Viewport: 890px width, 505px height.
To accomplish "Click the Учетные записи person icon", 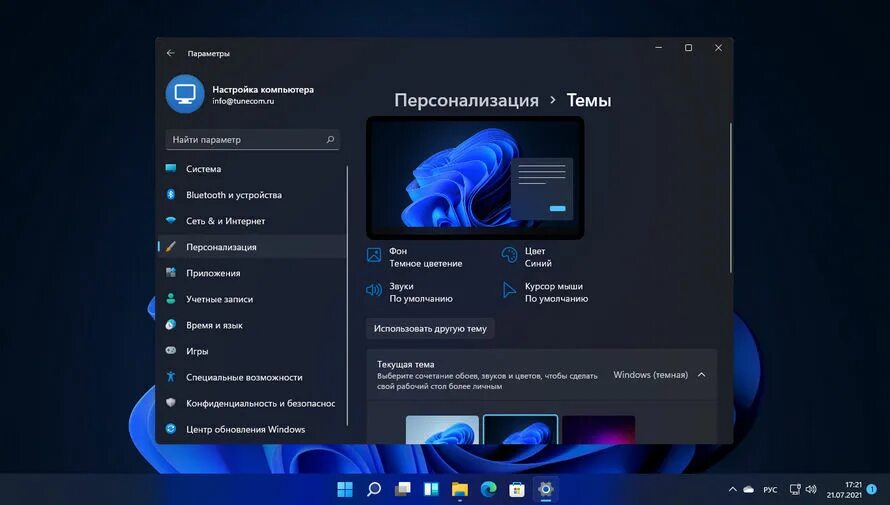I will pyautogui.click(x=171, y=299).
